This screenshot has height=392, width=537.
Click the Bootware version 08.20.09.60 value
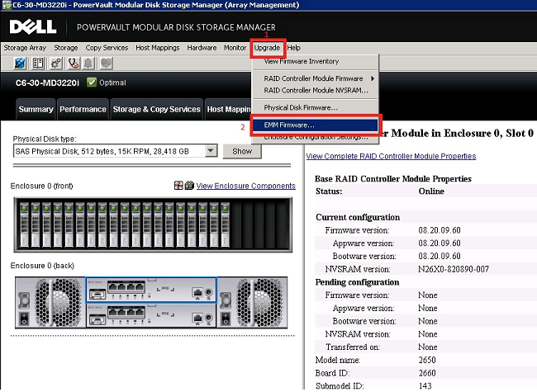click(440, 256)
